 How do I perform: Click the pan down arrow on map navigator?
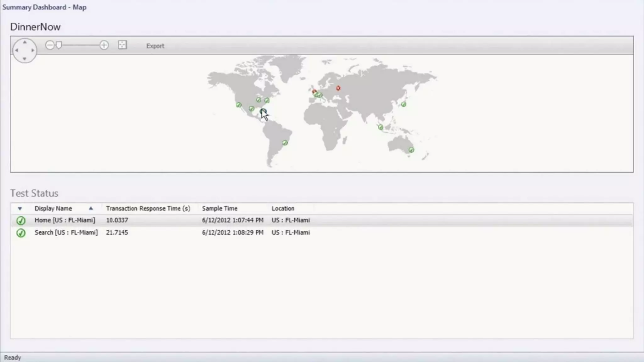click(x=25, y=59)
